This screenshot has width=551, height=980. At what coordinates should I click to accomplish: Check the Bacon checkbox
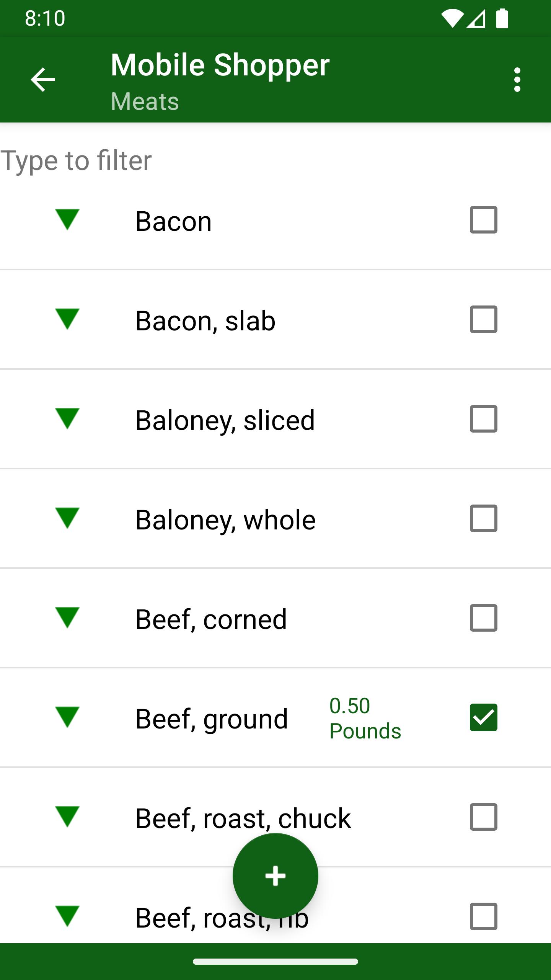pos(484,220)
